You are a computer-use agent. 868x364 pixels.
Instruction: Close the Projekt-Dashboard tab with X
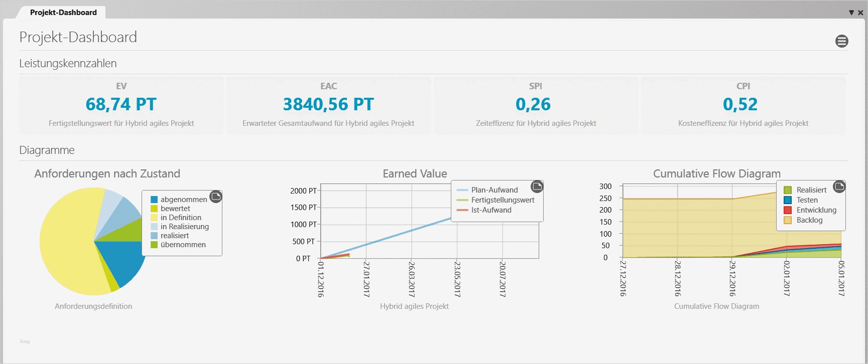pyautogui.click(x=860, y=13)
